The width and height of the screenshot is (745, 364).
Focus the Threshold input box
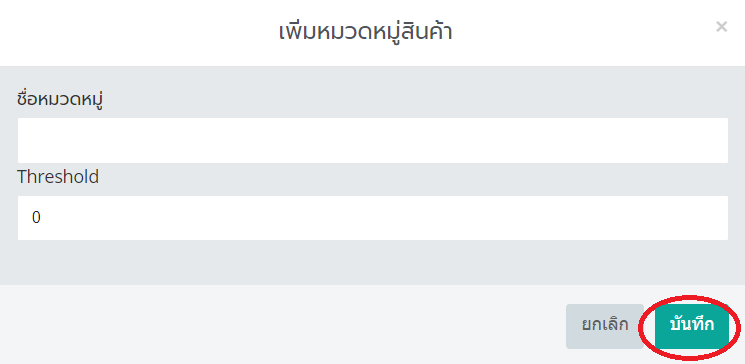[x=373, y=218]
